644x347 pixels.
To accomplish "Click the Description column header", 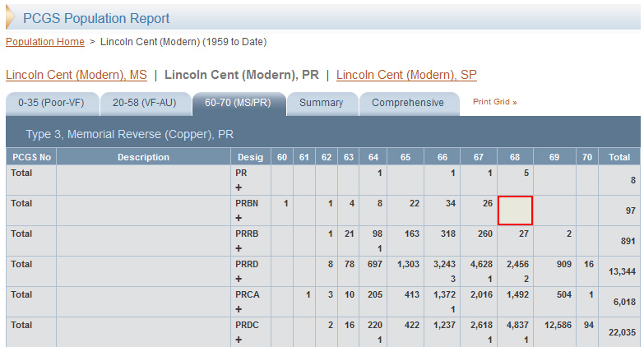I will click(143, 157).
